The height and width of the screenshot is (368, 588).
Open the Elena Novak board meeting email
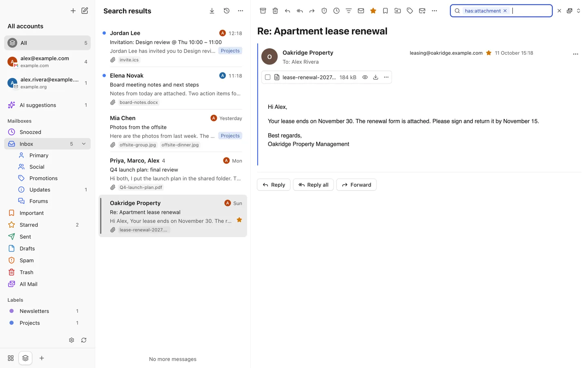[x=173, y=88]
